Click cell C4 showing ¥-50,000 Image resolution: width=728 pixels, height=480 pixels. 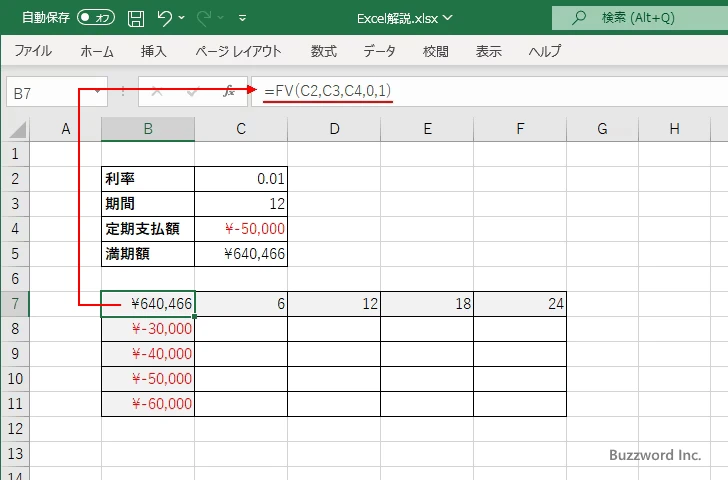(x=241, y=229)
